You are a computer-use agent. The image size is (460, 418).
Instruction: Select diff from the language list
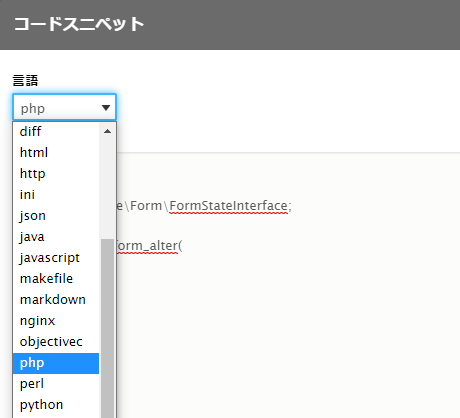tap(56, 132)
